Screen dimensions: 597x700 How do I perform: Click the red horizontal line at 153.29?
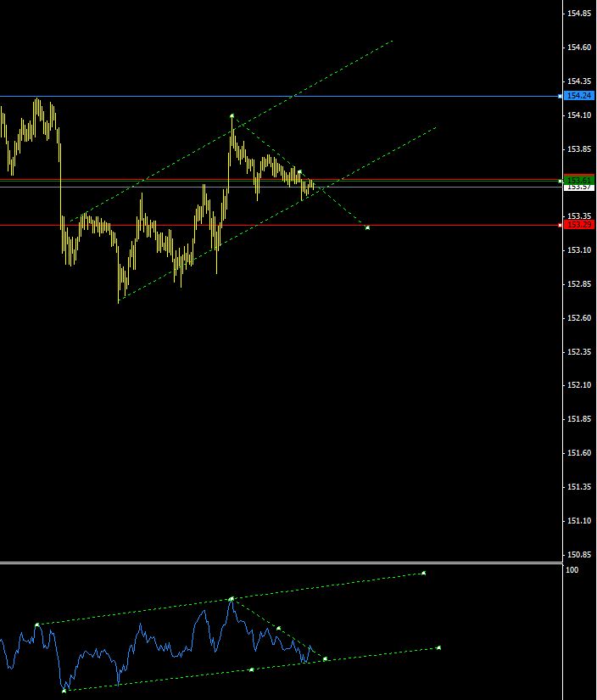(x=280, y=225)
